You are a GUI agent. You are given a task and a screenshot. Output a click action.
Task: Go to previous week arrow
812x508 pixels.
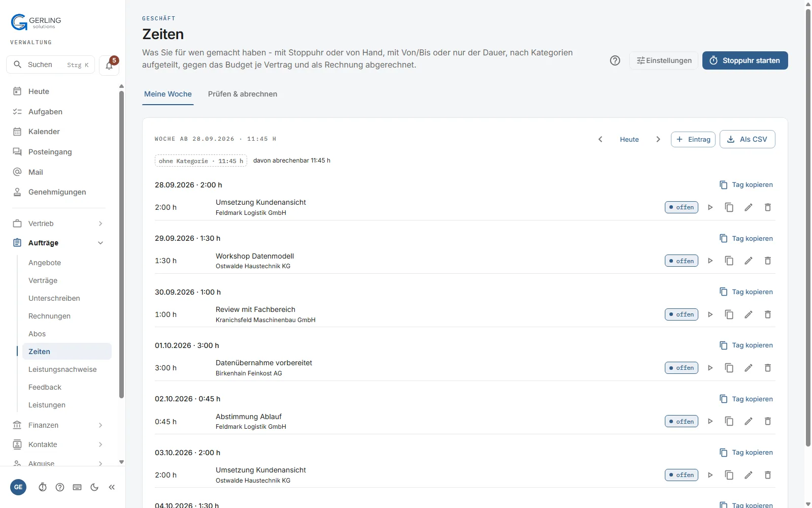pos(600,139)
